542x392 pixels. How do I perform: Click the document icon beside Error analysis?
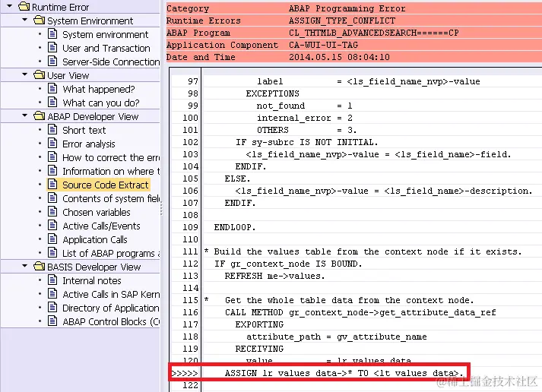(52, 143)
